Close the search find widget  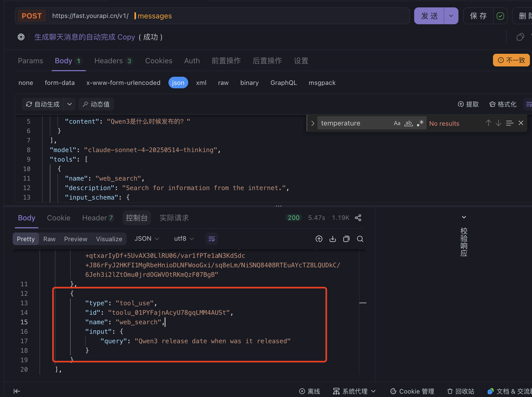[521, 123]
